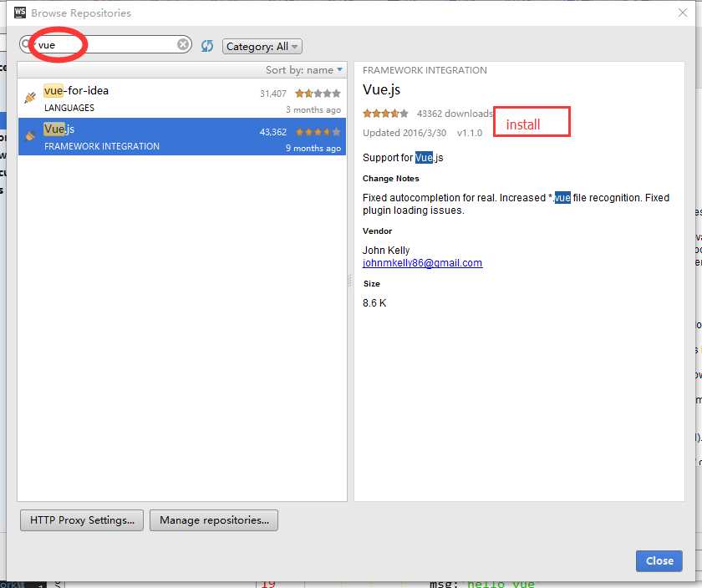Screen dimensions: 702x588
Task: Click the Vue.js title in details panel
Action: pos(381,90)
